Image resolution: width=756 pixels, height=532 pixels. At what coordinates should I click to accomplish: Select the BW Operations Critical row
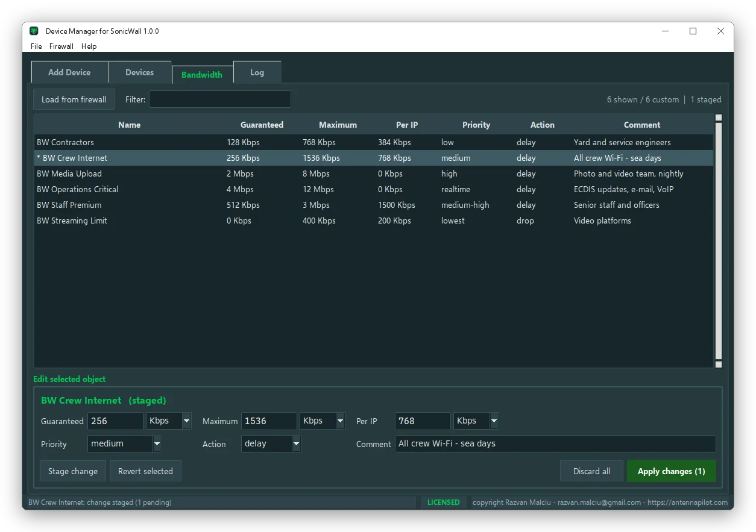coord(374,189)
